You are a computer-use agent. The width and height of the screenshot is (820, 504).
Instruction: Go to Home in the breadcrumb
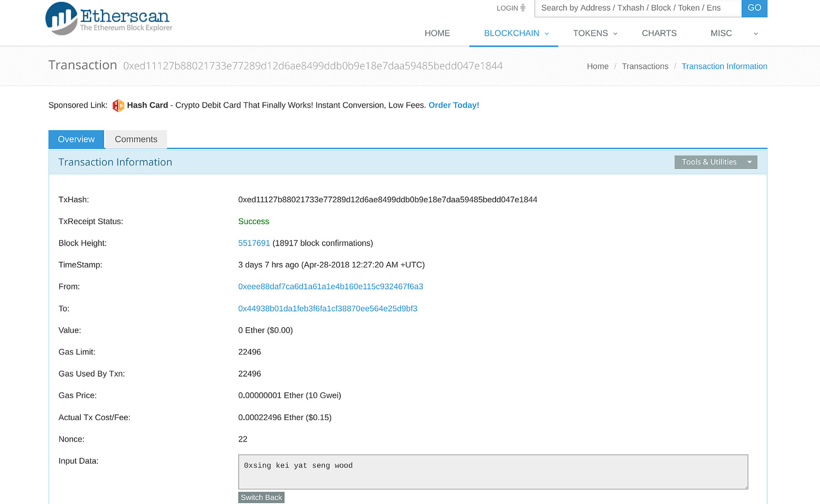click(598, 66)
